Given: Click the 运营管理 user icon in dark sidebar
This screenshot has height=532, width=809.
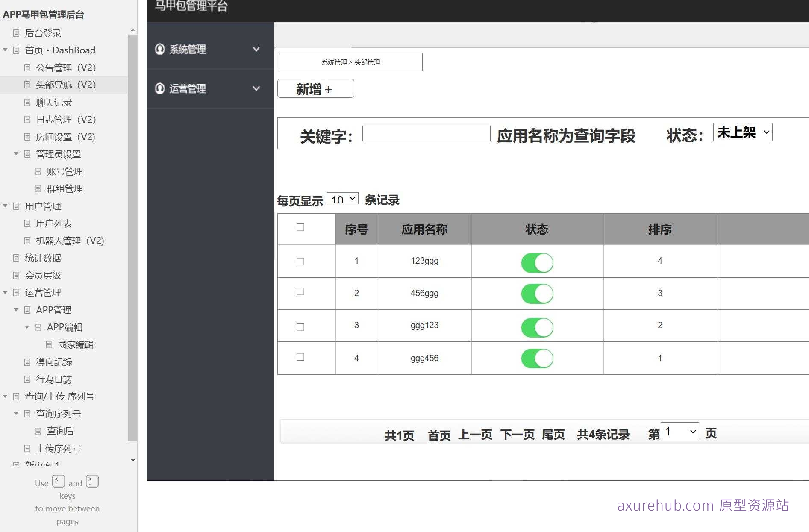Looking at the screenshot, I should pyautogui.click(x=160, y=89).
